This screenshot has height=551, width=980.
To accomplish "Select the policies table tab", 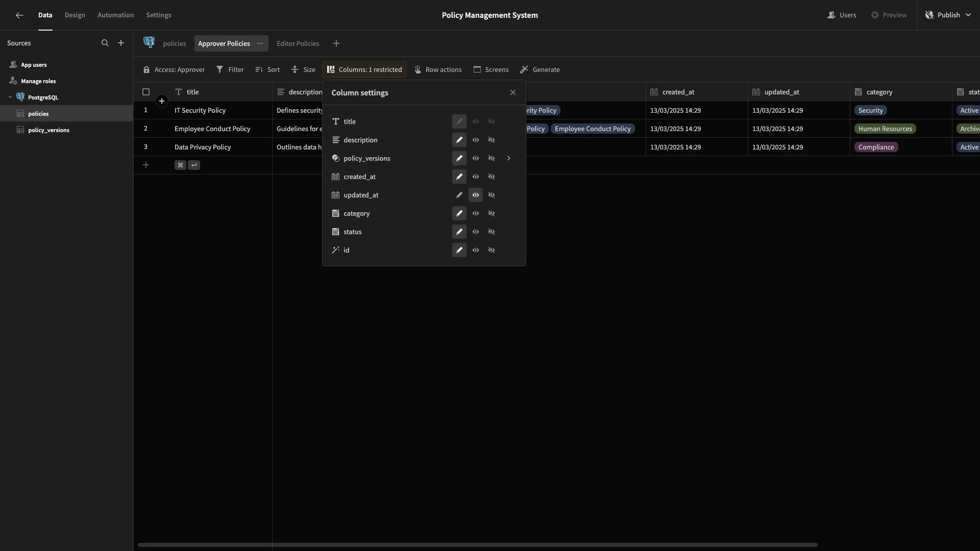I will pyautogui.click(x=175, y=44).
